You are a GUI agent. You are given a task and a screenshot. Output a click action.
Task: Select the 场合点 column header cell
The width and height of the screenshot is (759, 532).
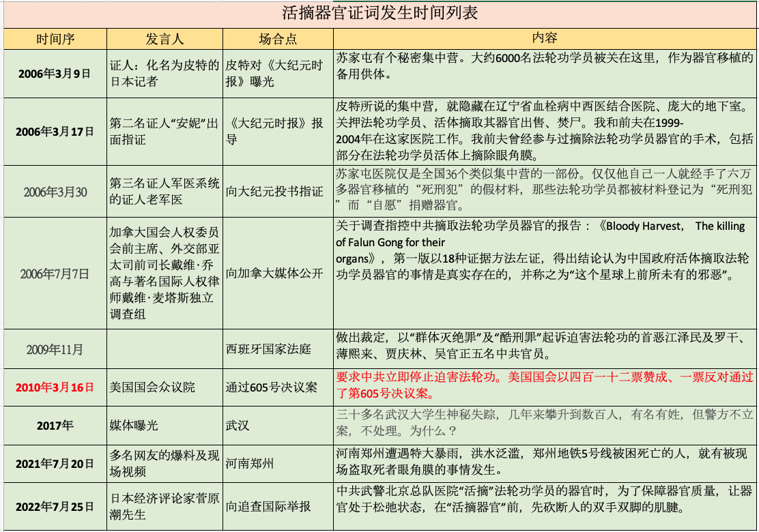278,38
